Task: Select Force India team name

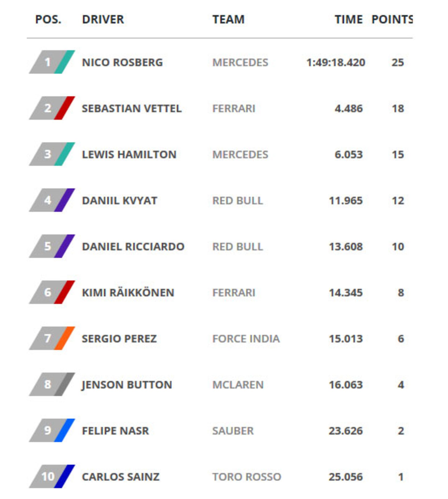Action: [246, 339]
